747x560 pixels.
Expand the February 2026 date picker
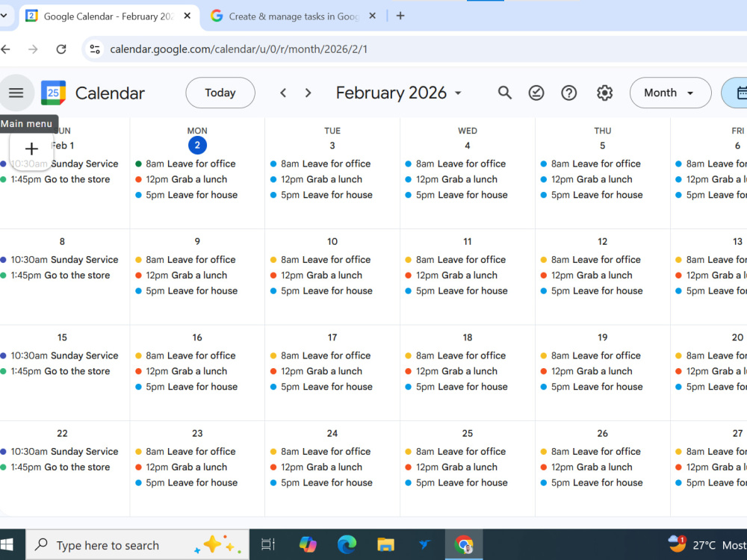pyautogui.click(x=399, y=93)
